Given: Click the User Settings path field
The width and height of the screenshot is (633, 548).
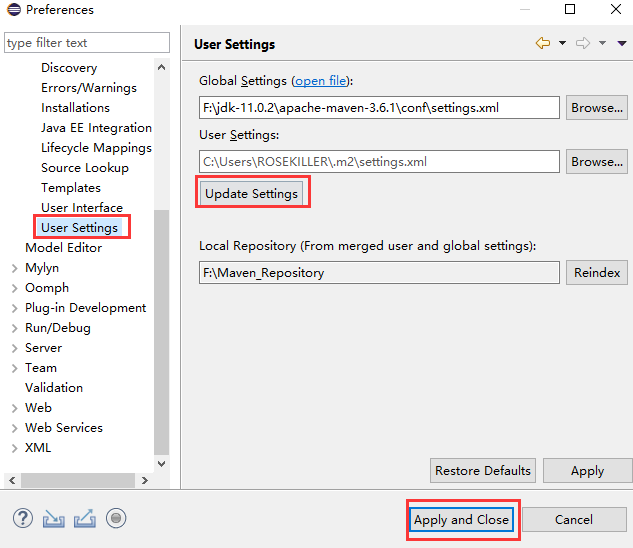Looking at the screenshot, I should click(x=379, y=162).
